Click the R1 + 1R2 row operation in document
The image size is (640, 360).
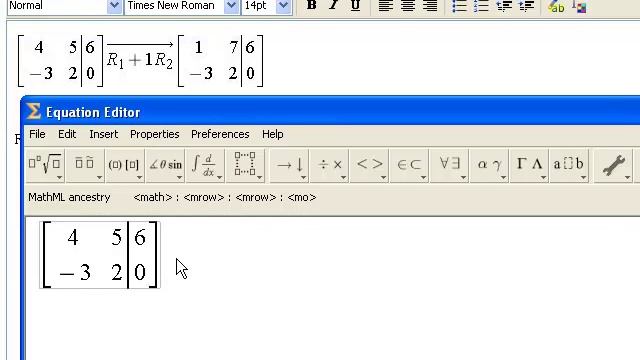140,55
